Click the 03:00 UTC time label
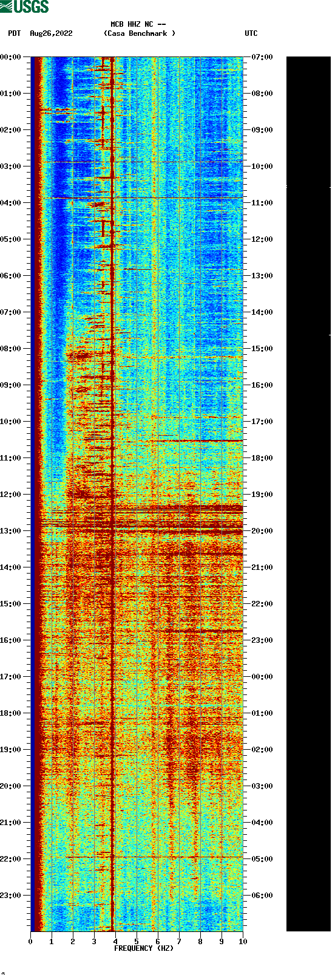335x980 pixels. coord(262,786)
